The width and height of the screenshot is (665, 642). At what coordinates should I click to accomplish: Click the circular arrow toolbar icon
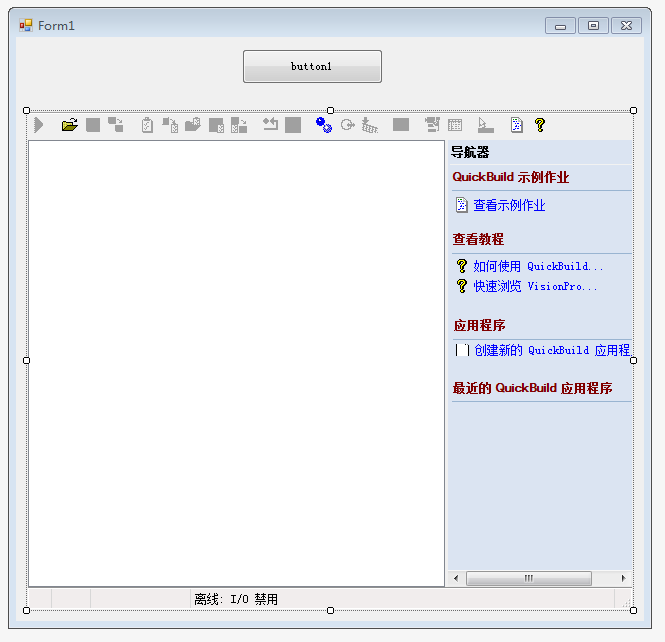tap(347, 125)
